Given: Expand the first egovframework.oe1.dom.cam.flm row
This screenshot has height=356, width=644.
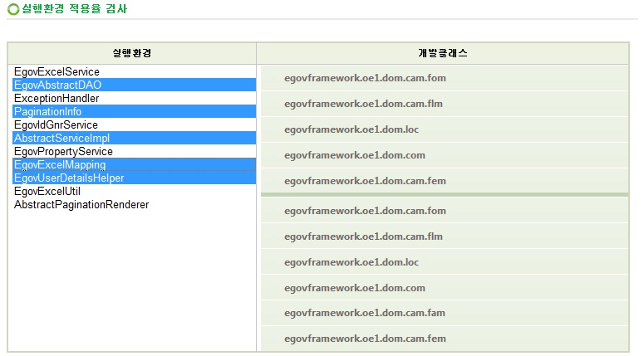Looking at the screenshot, I should 363,104.
